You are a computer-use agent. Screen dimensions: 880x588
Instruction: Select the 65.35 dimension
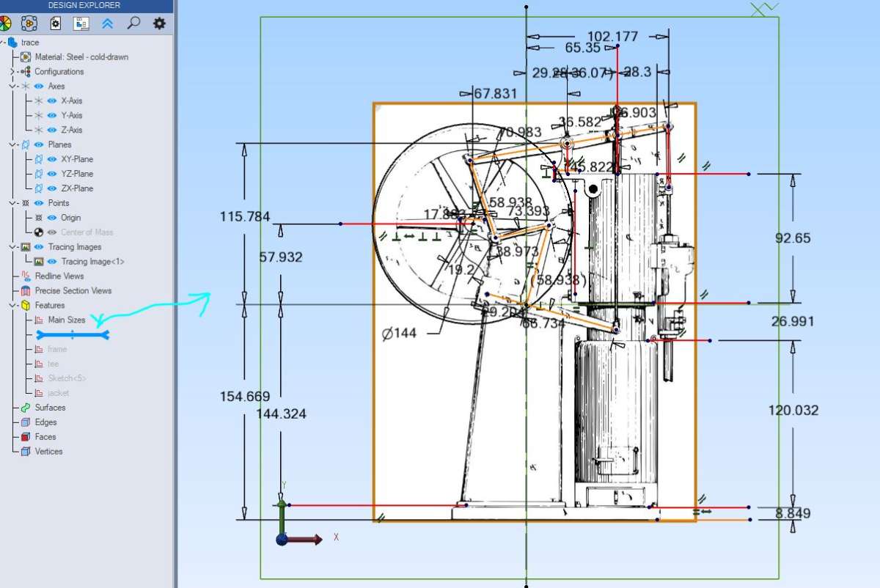[x=583, y=48]
